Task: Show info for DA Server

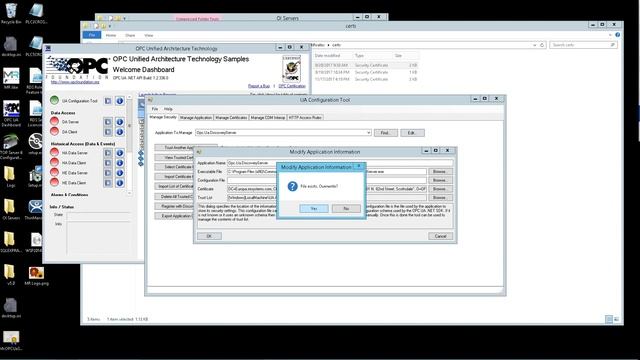Action: [x=120, y=122]
